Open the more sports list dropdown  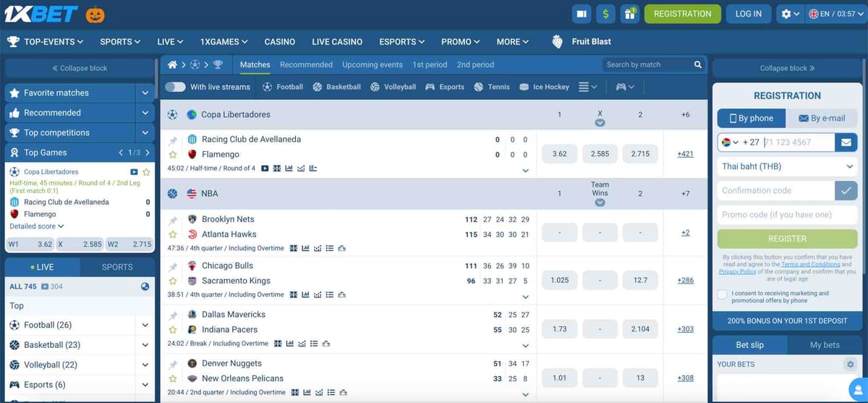coord(588,87)
